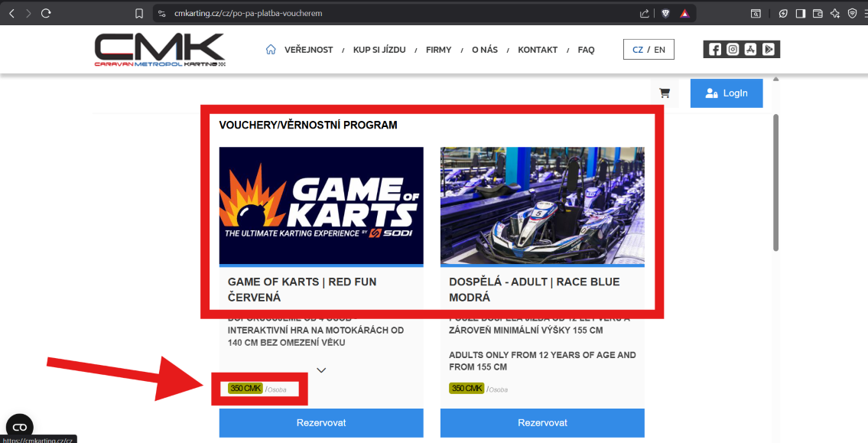Open the Brave Shields lion icon

666,13
